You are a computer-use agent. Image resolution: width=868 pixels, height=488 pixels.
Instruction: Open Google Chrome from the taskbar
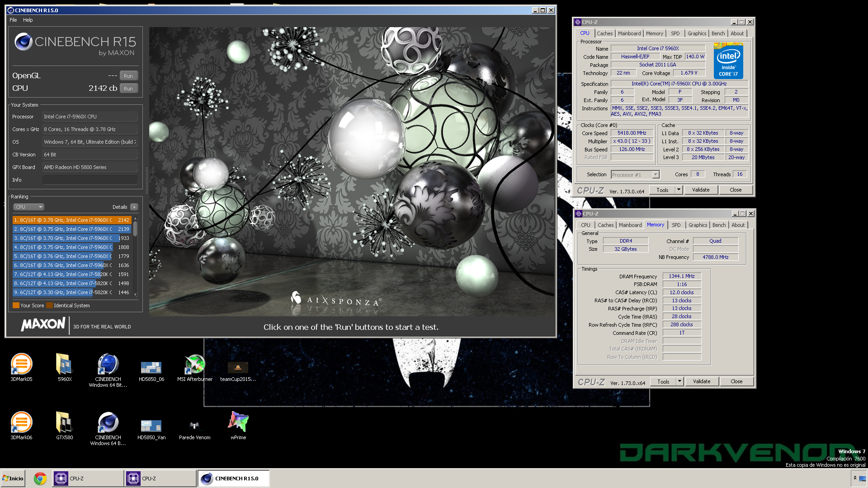click(x=40, y=479)
